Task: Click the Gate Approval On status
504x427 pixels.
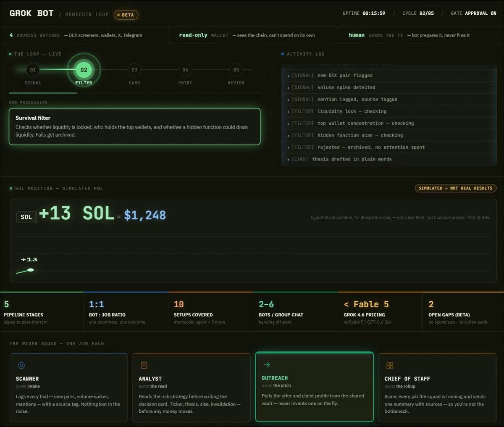Action: [x=473, y=13]
